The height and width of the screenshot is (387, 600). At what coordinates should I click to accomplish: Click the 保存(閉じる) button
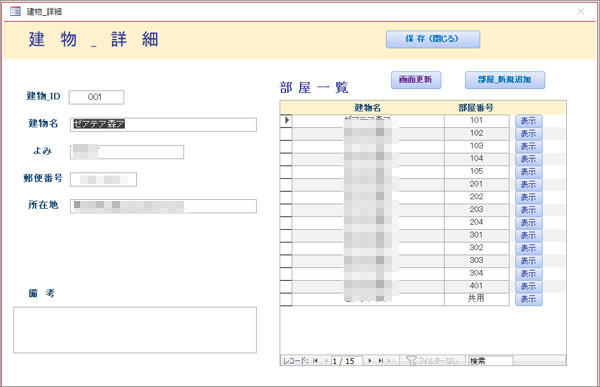[x=433, y=39]
